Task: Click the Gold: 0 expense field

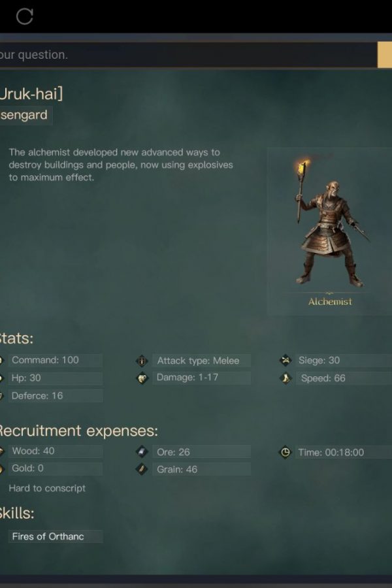Action: [56, 468]
